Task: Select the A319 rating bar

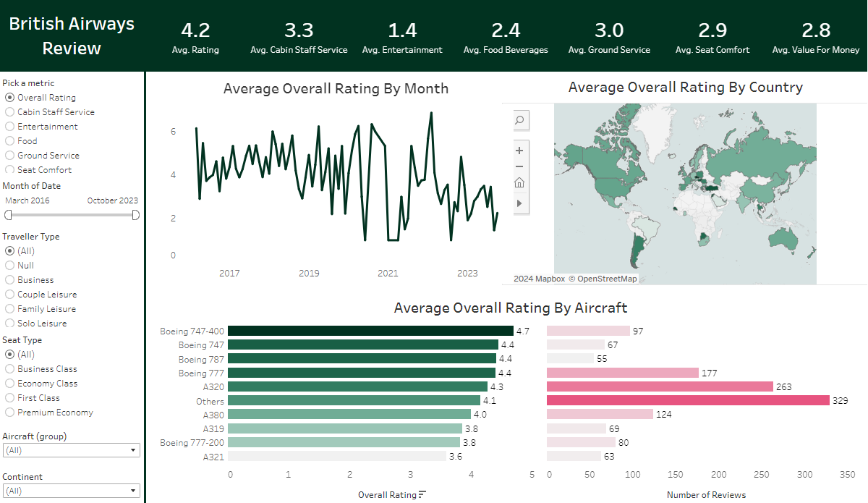Action: [345, 428]
